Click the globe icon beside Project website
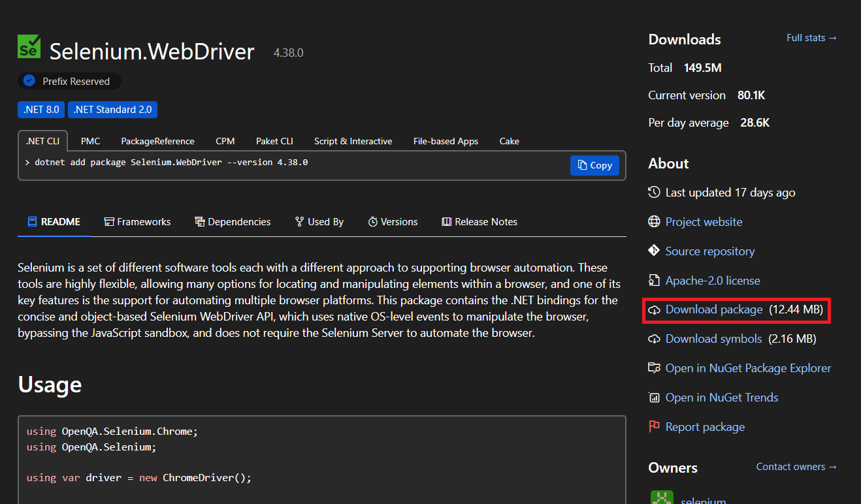861x504 pixels. 654,222
